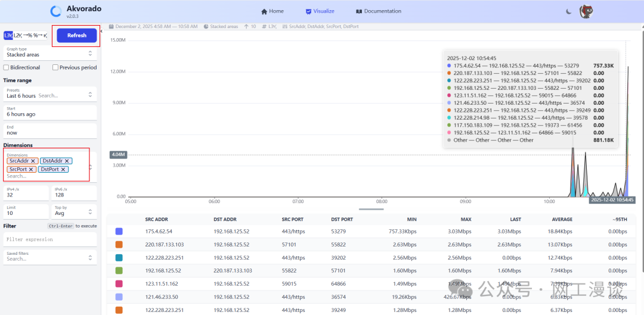This screenshot has width=644, height=315.
Task: Click the Refresh button
Action: pyautogui.click(x=77, y=35)
